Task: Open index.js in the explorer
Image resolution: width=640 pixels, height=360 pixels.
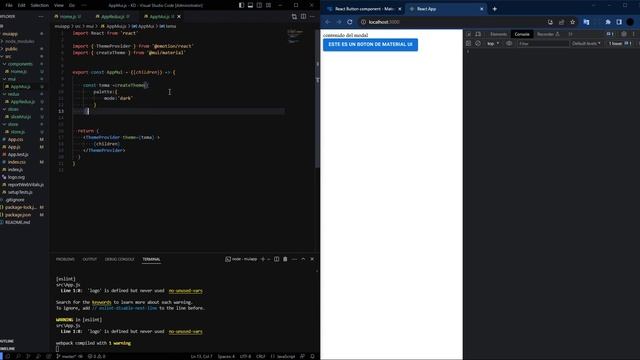Action: pos(15,170)
